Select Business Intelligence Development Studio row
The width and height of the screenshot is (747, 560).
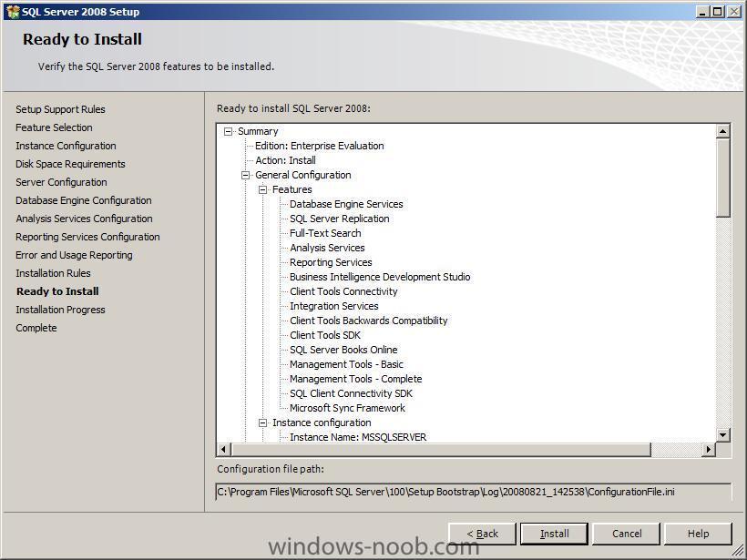click(x=380, y=277)
